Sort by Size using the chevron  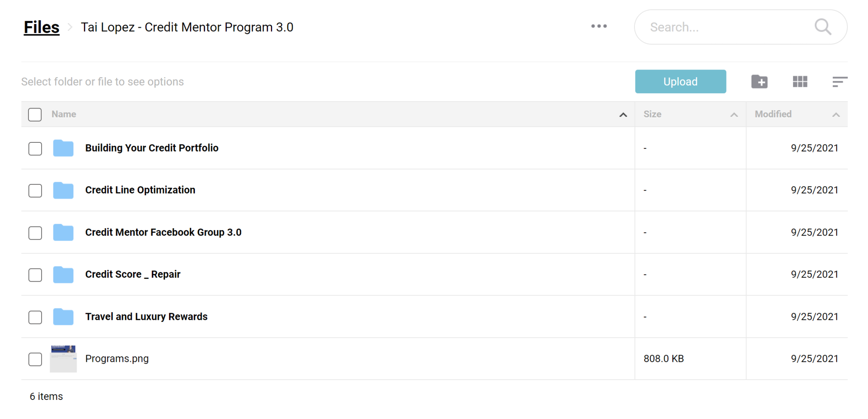[734, 115]
